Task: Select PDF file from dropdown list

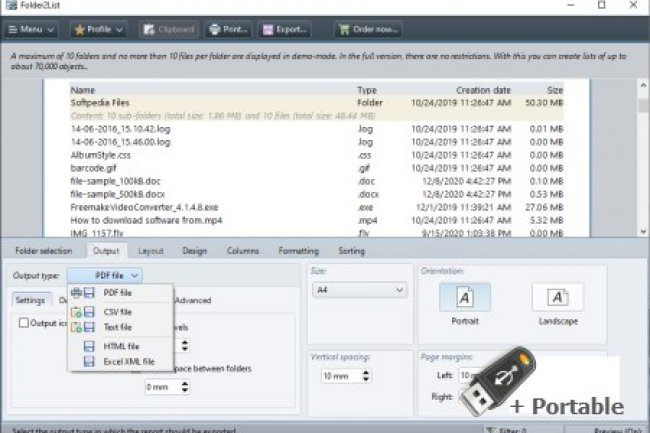Action: point(120,293)
